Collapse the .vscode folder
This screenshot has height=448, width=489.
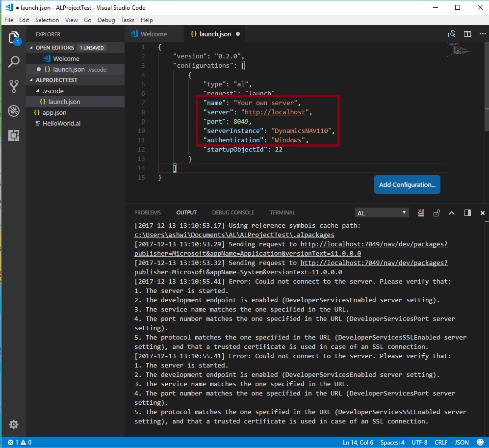52,91
